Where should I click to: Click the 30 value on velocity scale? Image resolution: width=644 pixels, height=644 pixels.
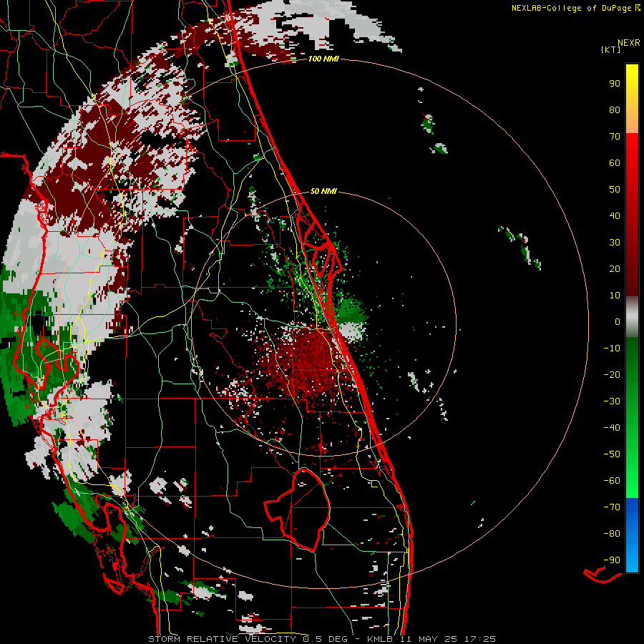point(615,243)
